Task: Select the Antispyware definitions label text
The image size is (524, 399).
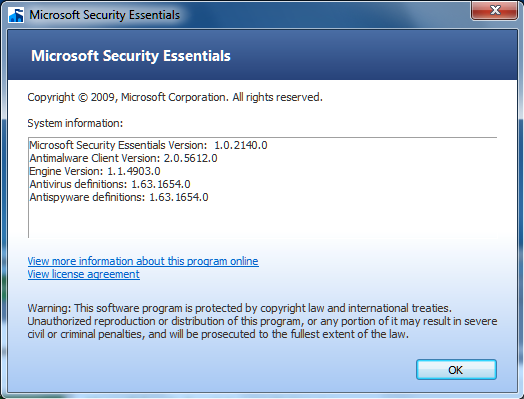Action: (87, 197)
